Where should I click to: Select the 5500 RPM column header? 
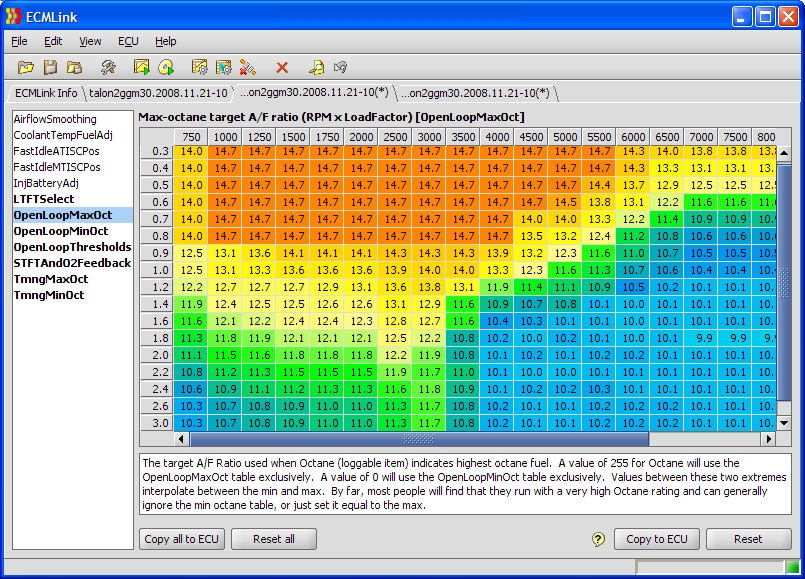coord(599,137)
